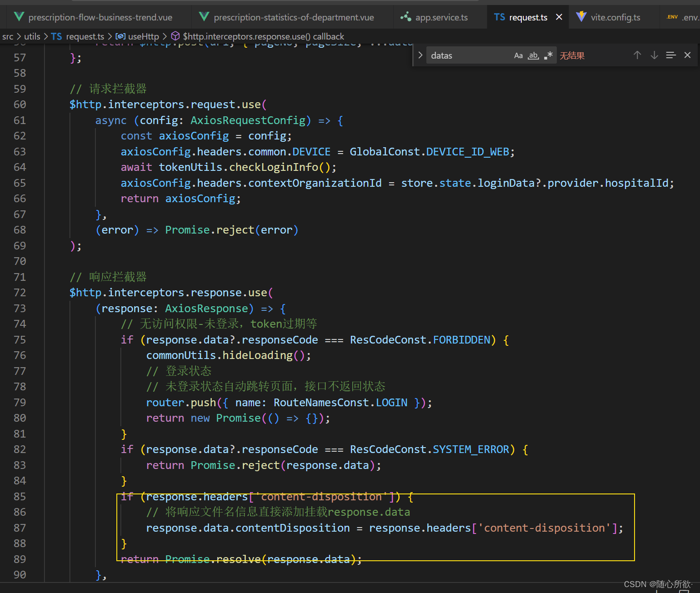The height and width of the screenshot is (593, 700).
Task: Expand the replace field chevron
Action: click(x=420, y=55)
